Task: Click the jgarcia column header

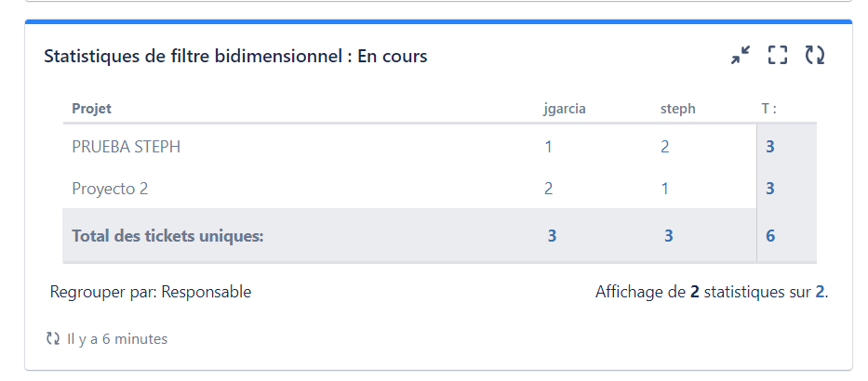Action: point(564,109)
